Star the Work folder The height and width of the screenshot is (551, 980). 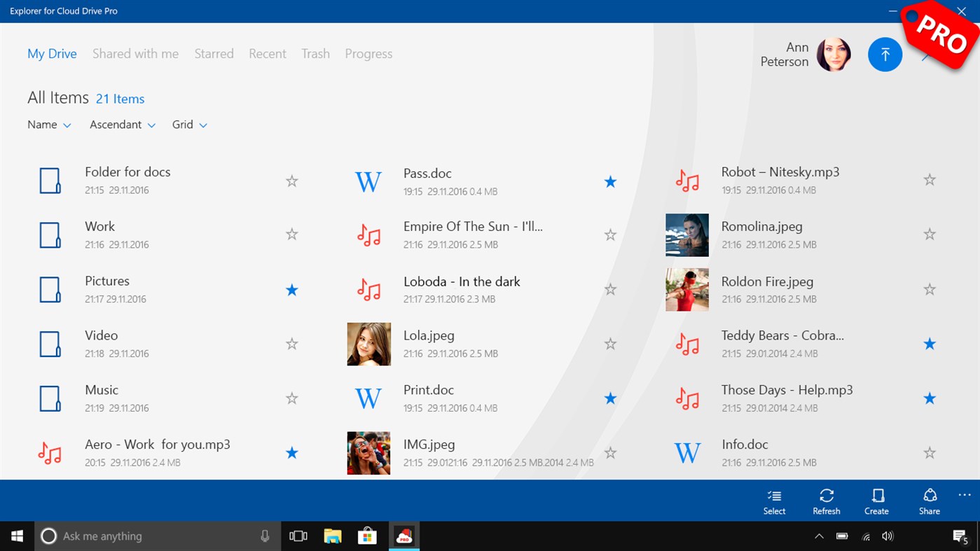[291, 235]
